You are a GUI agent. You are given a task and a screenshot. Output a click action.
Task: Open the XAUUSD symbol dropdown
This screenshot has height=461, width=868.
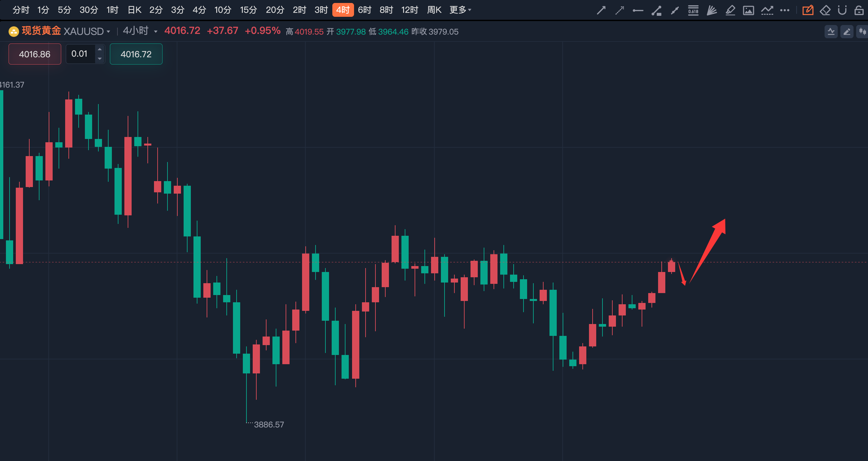coord(87,31)
